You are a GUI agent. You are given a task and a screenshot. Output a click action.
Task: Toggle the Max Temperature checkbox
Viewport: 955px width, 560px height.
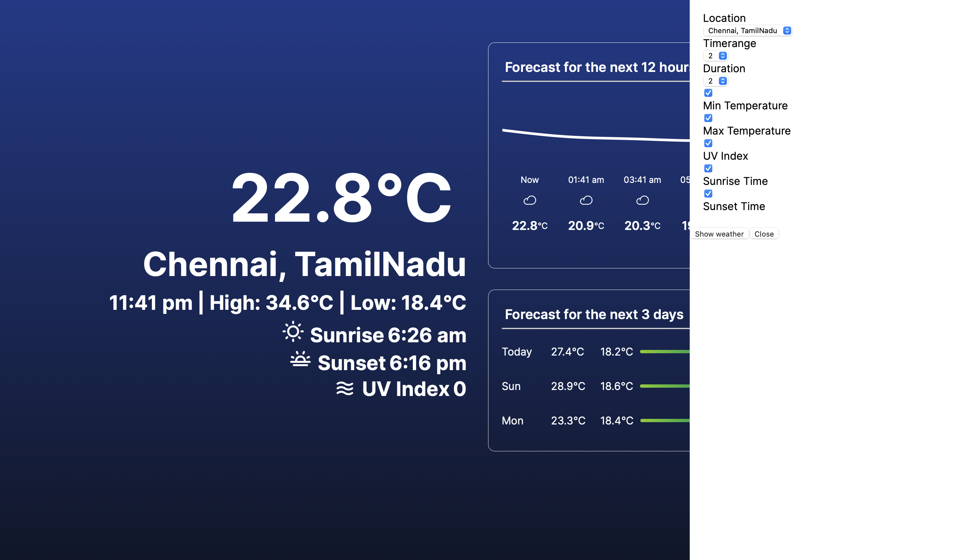[x=708, y=118]
